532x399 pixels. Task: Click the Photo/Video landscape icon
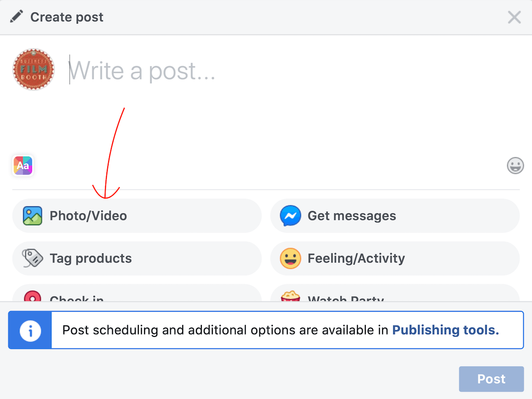(32, 216)
